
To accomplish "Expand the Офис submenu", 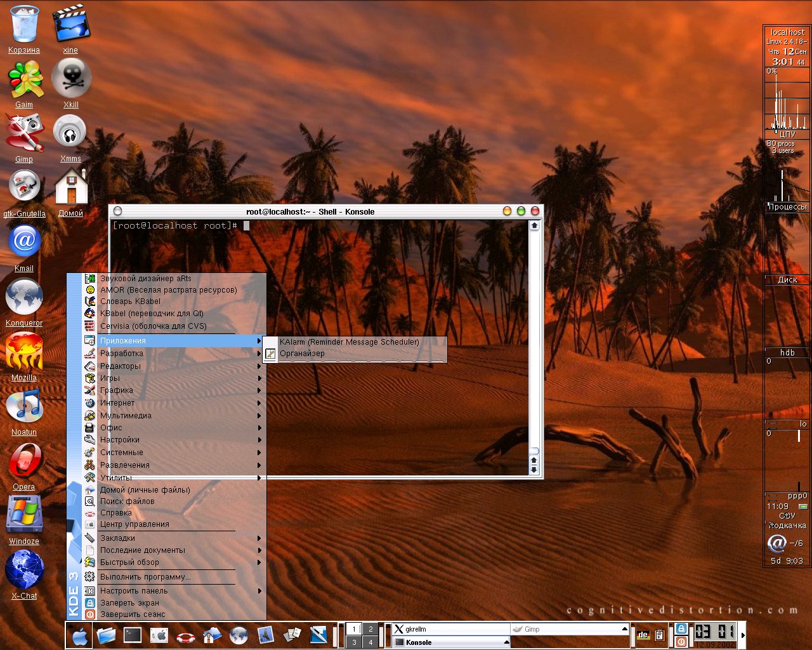I will click(174, 428).
